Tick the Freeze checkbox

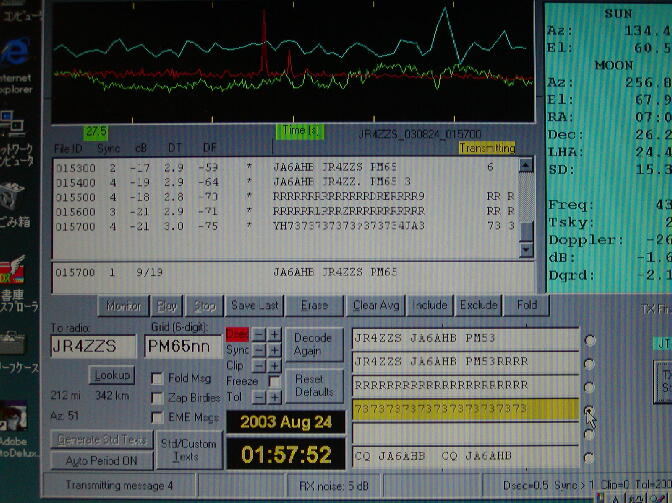pos(274,380)
